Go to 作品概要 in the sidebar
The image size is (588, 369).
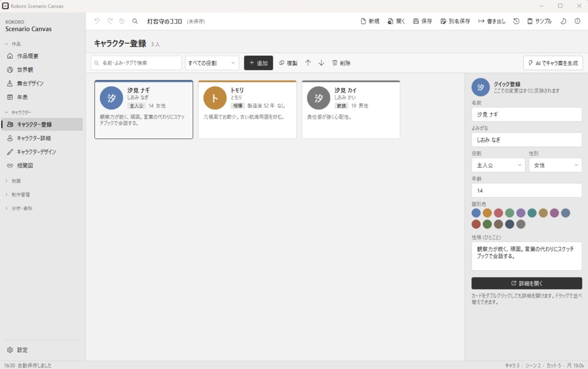(x=41, y=56)
